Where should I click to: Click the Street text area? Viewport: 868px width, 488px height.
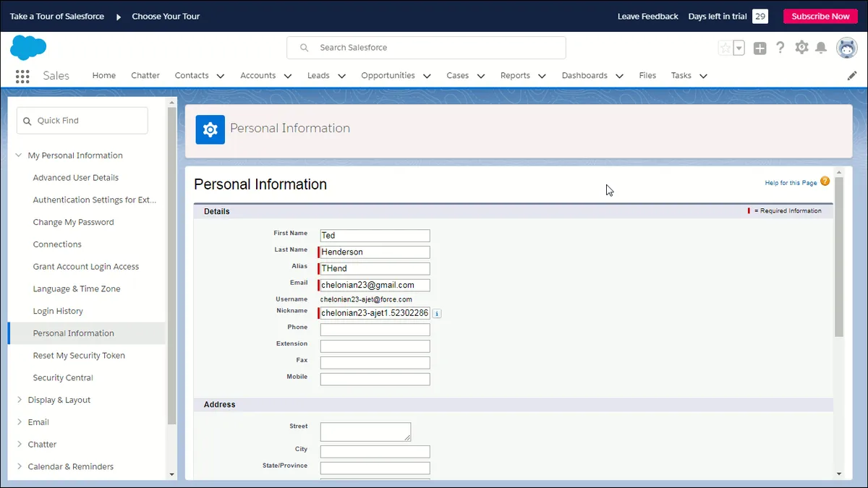pos(366,432)
